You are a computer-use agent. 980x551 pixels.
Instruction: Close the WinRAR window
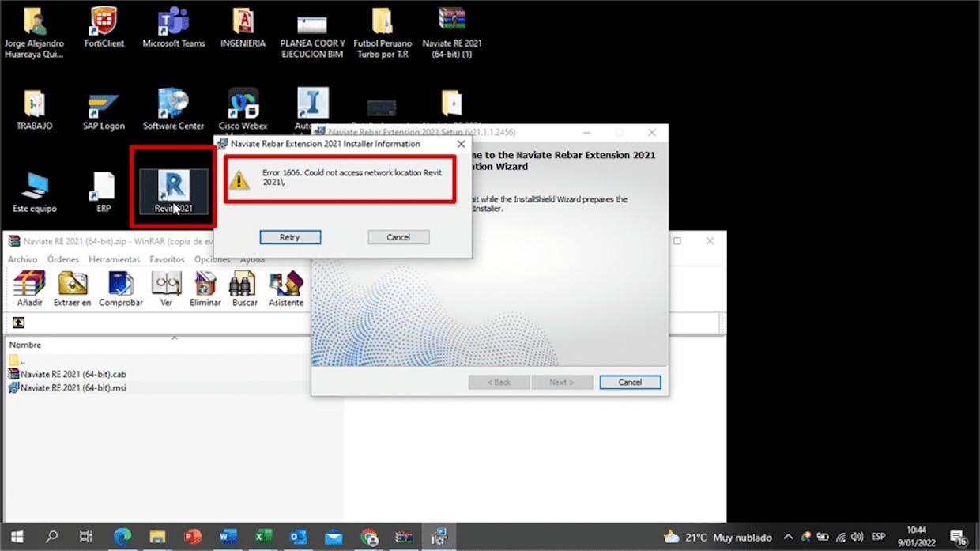[710, 240]
